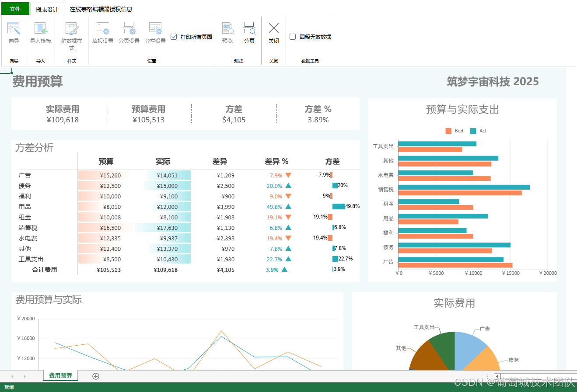Click the 租金 down-triangle variance indicator
This screenshot has height=392, width=577.
288,217
